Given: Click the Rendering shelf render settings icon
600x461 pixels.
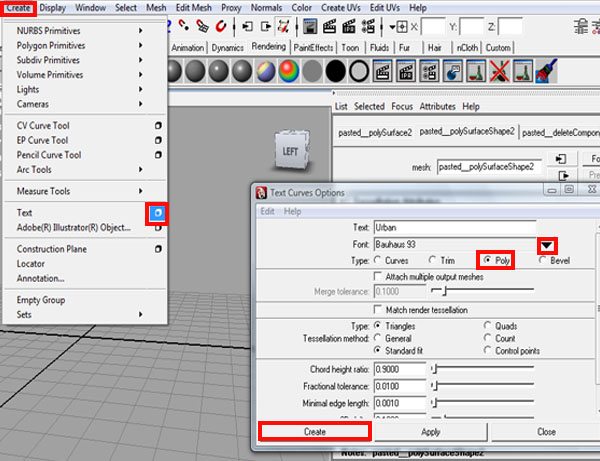Looking at the screenshot, I should tap(429, 71).
